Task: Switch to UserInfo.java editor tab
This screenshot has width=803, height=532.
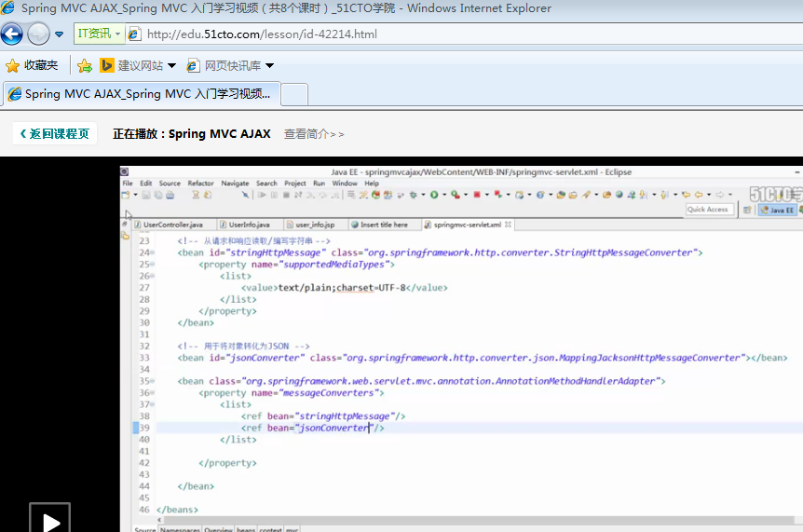Action: click(249, 225)
